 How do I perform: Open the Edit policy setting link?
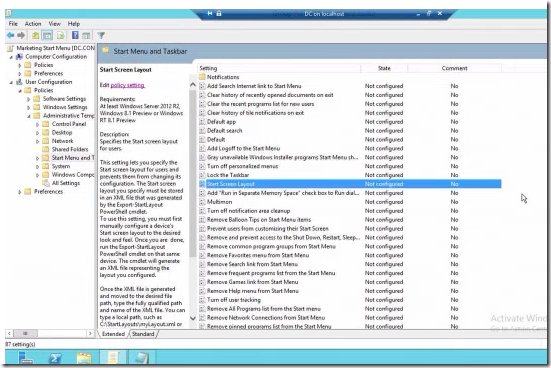(x=128, y=85)
